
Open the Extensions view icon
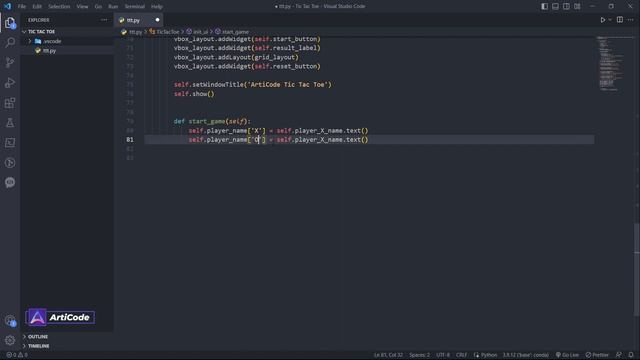click(x=10, y=102)
